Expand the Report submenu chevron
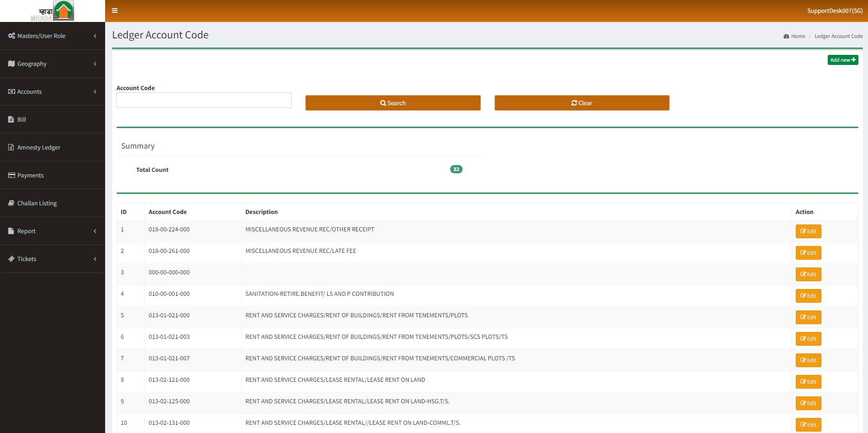 click(x=95, y=231)
